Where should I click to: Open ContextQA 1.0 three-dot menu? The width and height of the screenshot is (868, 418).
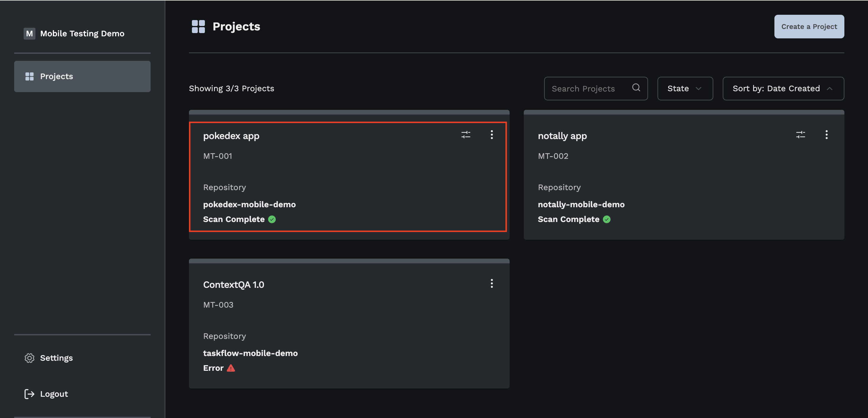(x=492, y=284)
